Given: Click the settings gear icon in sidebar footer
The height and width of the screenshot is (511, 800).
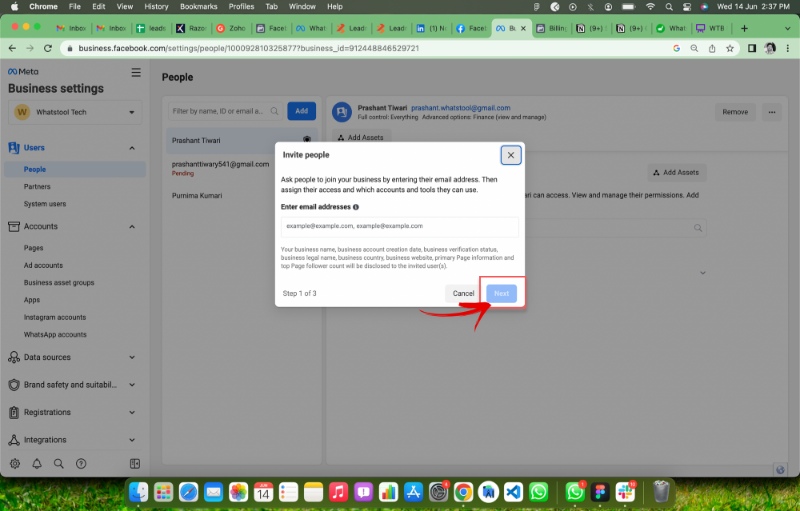Looking at the screenshot, I should click(15, 464).
